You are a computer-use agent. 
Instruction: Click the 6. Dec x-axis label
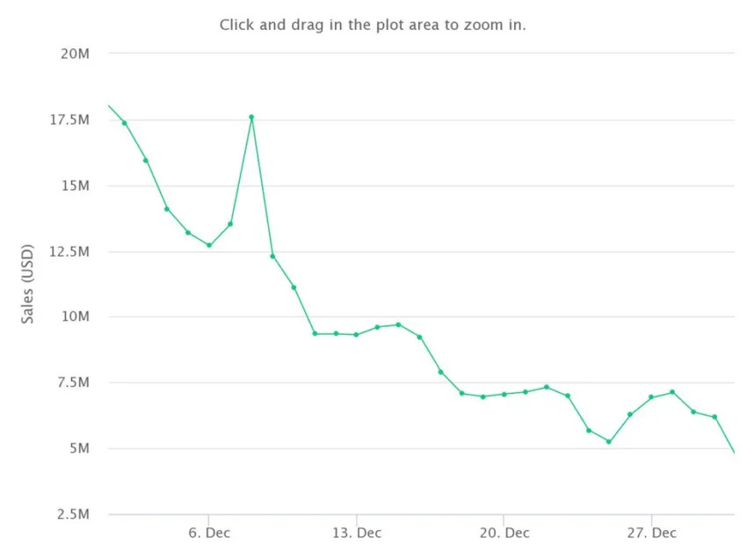(x=209, y=533)
